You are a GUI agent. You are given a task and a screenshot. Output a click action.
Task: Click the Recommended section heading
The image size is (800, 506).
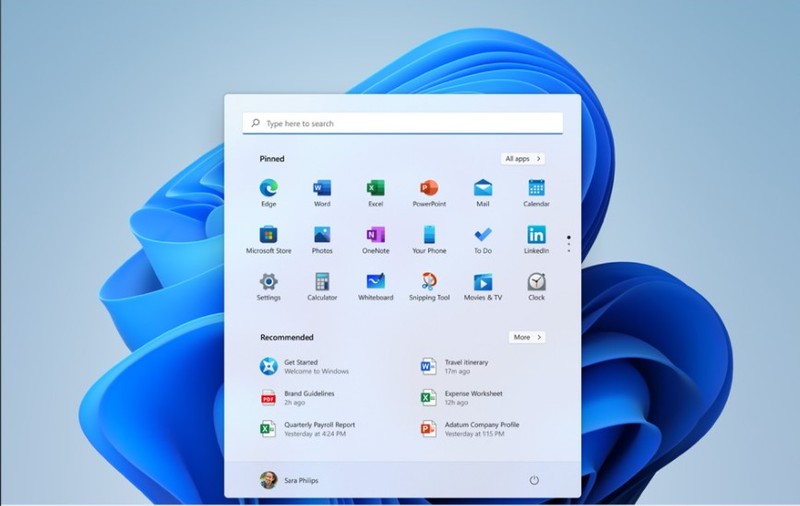coord(287,337)
